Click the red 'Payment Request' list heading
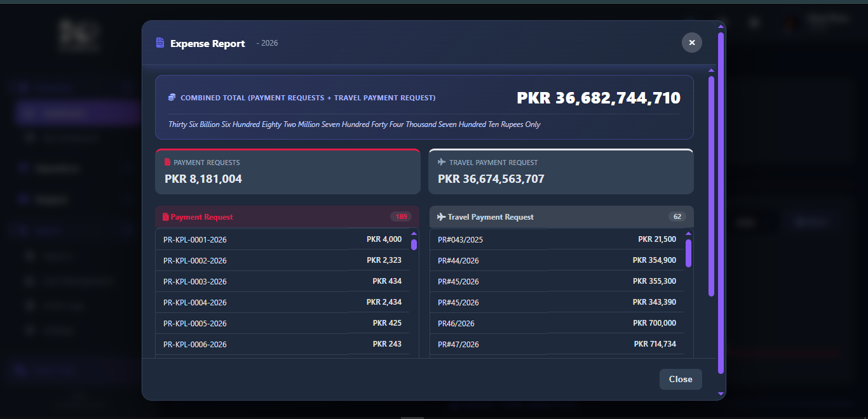This screenshot has height=419, width=868. [201, 217]
